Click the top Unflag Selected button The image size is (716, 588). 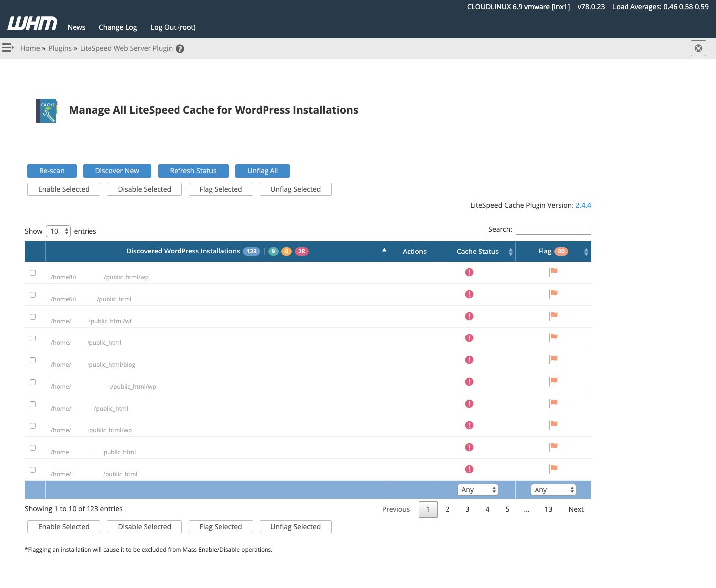(296, 189)
